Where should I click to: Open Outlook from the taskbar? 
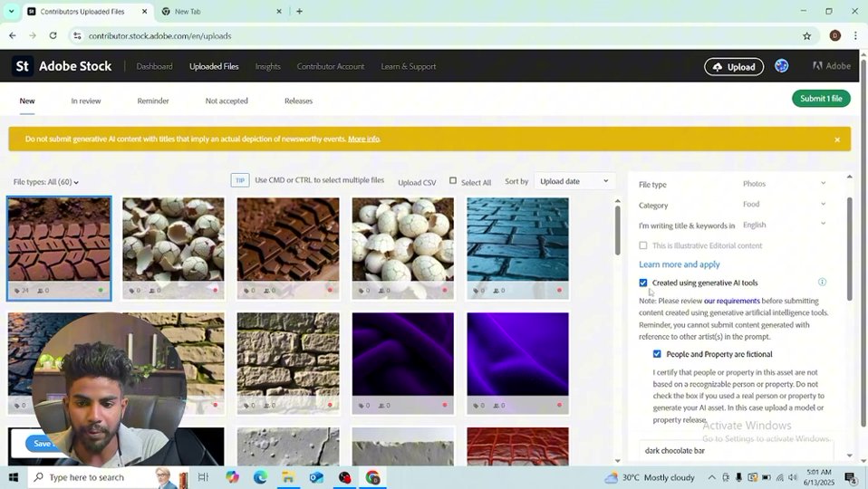coord(316,477)
